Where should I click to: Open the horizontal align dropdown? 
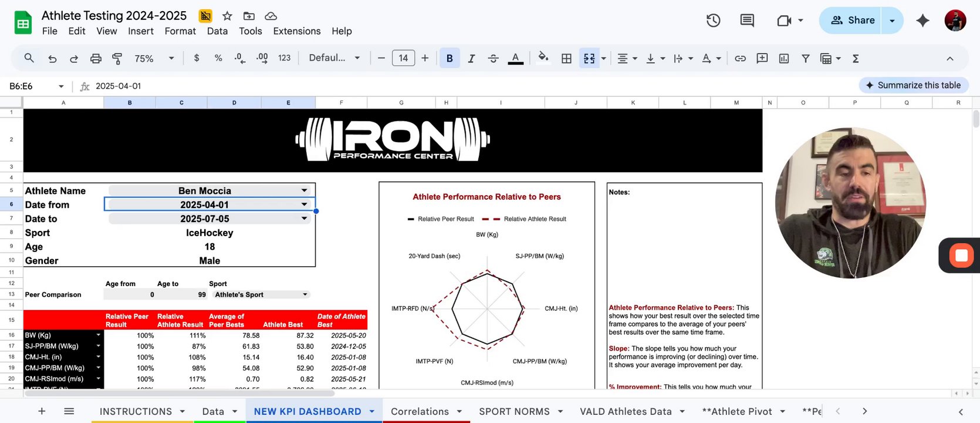tap(627, 58)
